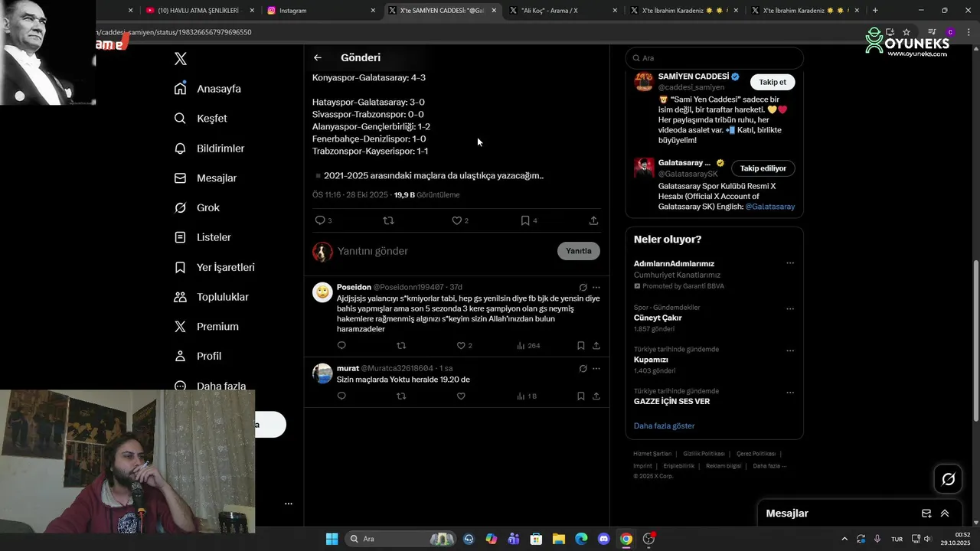Open Bildirimler in the sidebar
Screen dimensions: 980x551
click(209, 148)
